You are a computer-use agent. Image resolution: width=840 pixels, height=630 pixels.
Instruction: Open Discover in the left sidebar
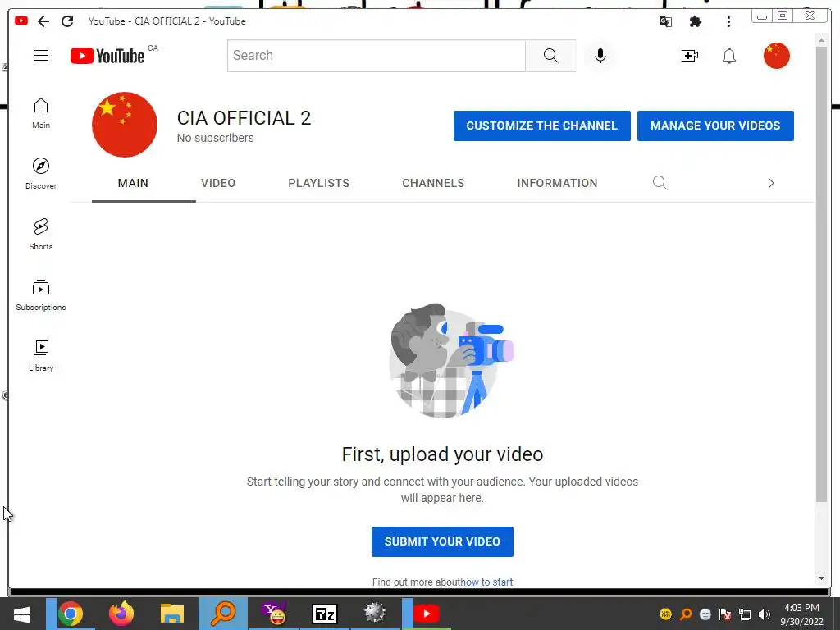pyautogui.click(x=41, y=174)
